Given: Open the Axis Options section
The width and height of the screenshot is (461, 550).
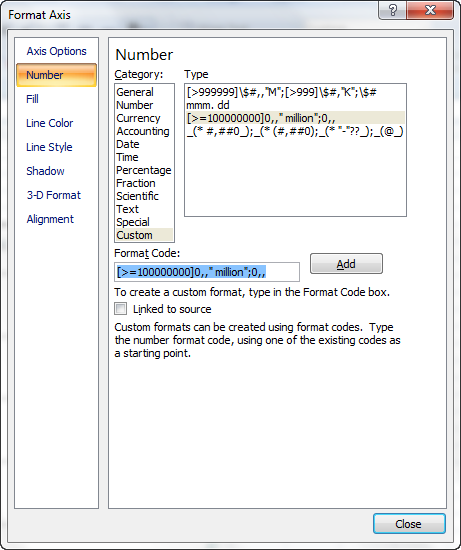Looking at the screenshot, I should (56, 51).
